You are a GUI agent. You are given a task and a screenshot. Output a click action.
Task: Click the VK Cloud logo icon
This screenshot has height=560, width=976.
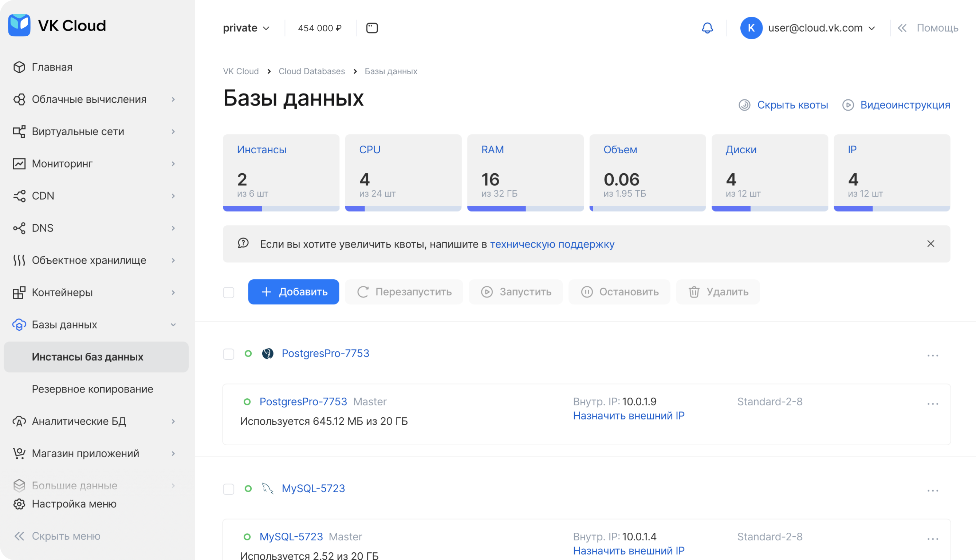(x=19, y=25)
